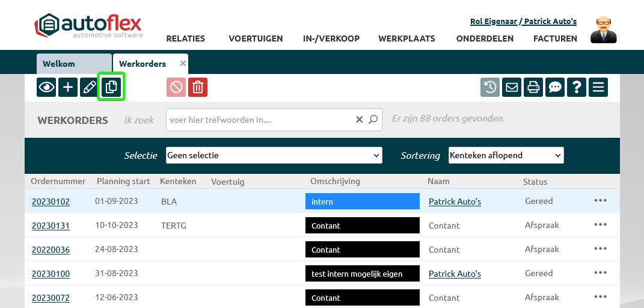
Task: Click the copy werkorder icon
Action: tap(111, 87)
